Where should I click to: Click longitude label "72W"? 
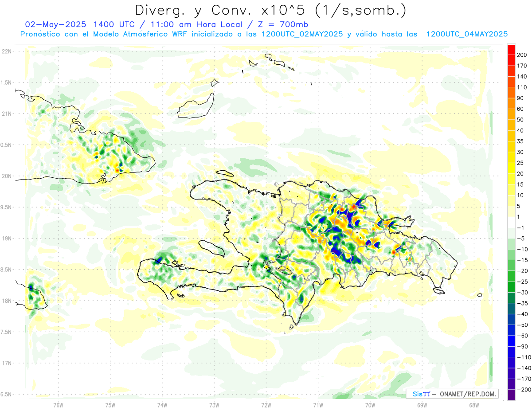click(x=266, y=404)
